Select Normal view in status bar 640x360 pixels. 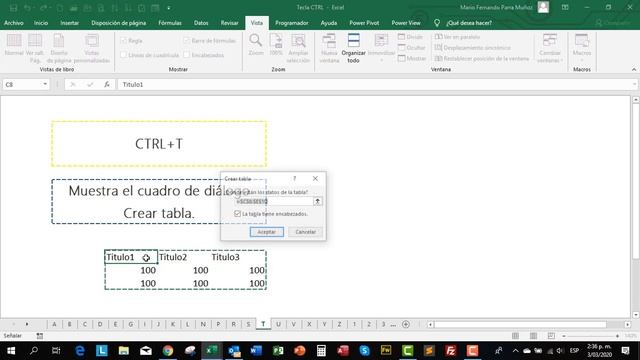coord(516,336)
